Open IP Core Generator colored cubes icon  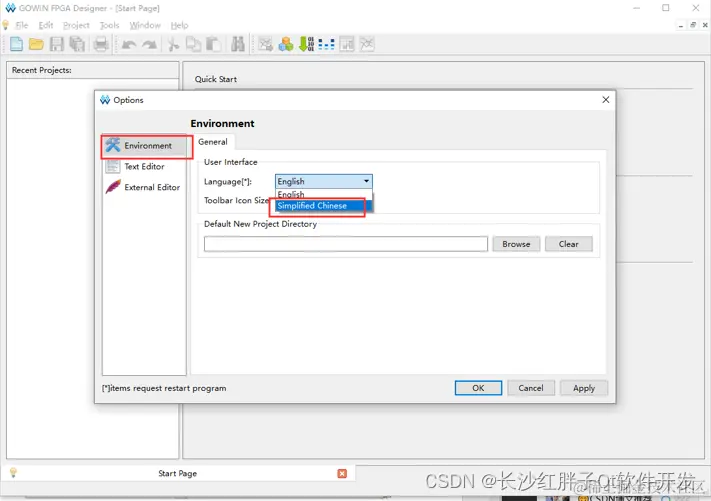point(286,44)
